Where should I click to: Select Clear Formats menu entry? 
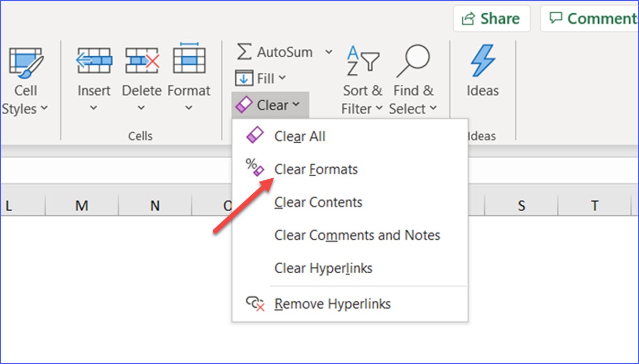pyautogui.click(x=316, y=169)
